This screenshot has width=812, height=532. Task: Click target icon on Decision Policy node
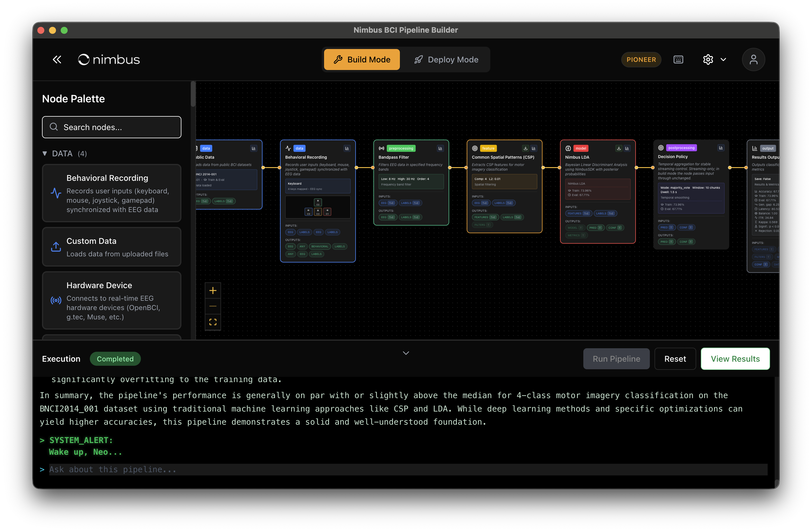coord(661,148)
